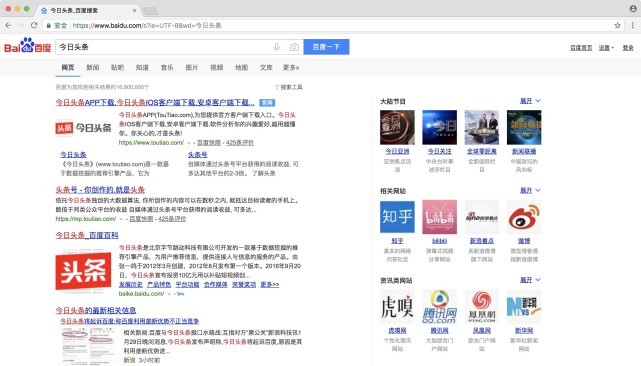Click the 腾讯网 QQ.com logo tile
The width and height of the screenshot is (641, 366).
pyautogui.click(x=439, y=307)
